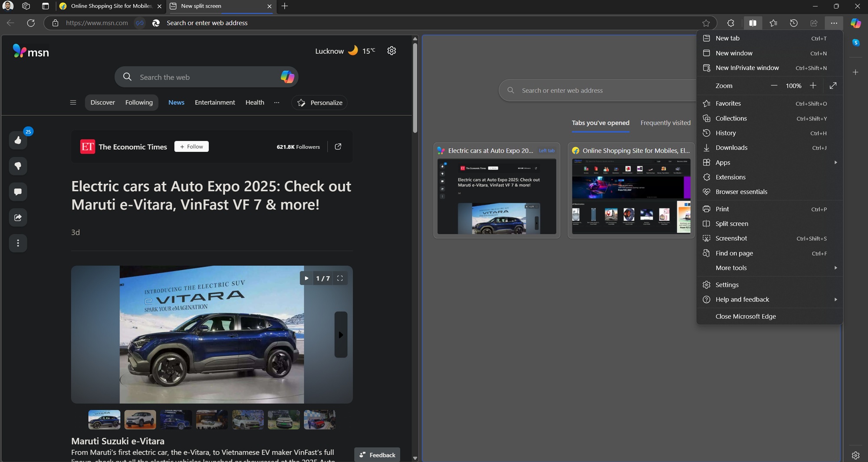Reload the page with the refresh icon

(x=31, y=23)
